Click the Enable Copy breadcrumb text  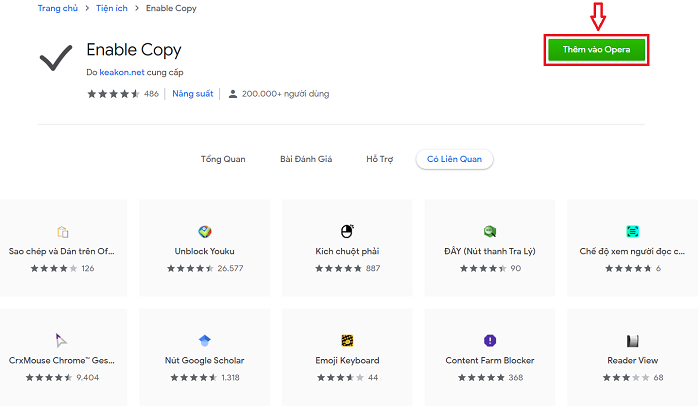point(171,8)
